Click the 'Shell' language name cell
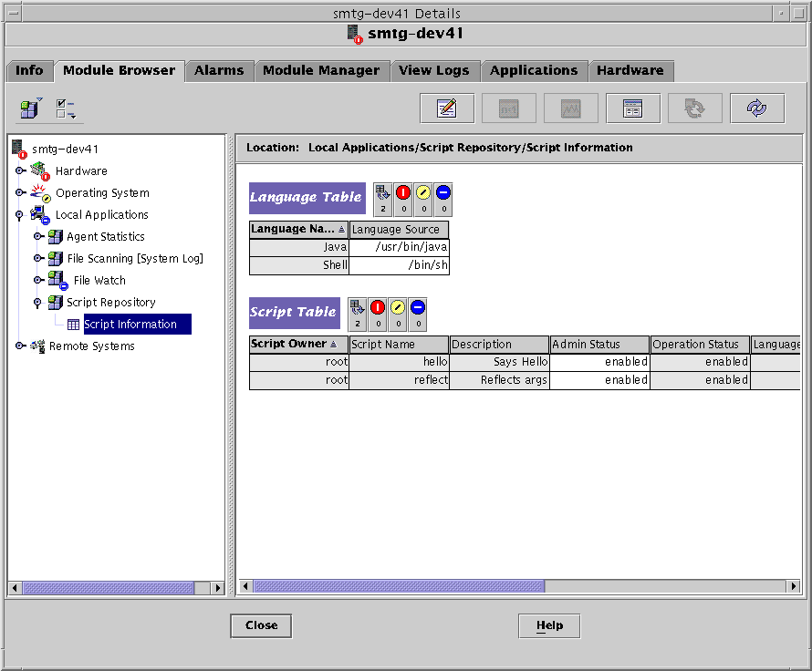Screen dimensions: 812x671 (299, 265)
